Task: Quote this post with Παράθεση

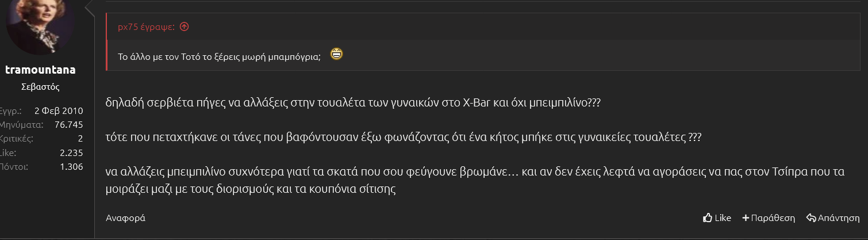Action: click(x=773, y=218)
